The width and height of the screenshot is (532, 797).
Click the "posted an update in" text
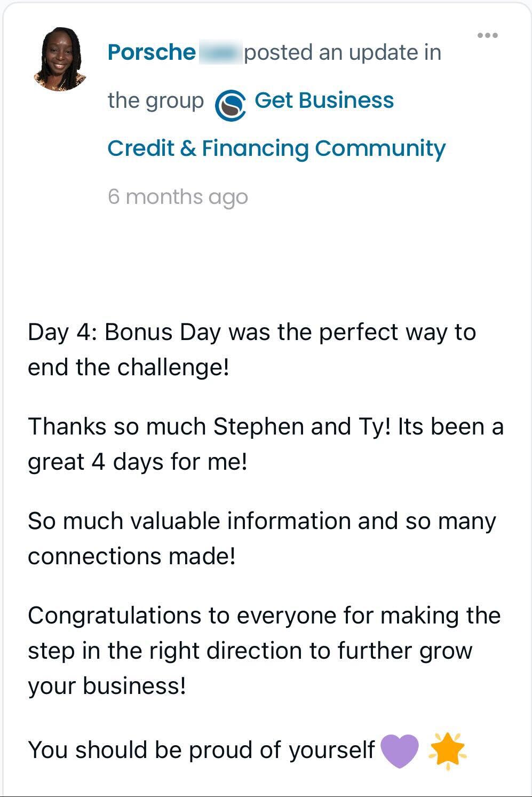coord(343,52)
